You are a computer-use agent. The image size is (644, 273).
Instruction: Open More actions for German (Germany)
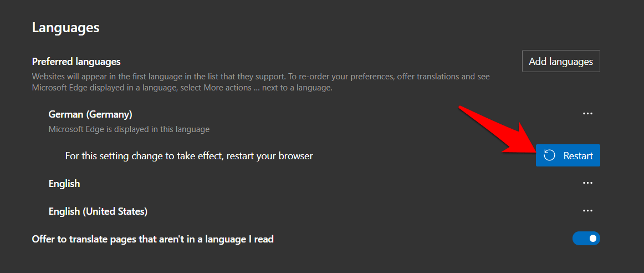[x=587, y=114]
